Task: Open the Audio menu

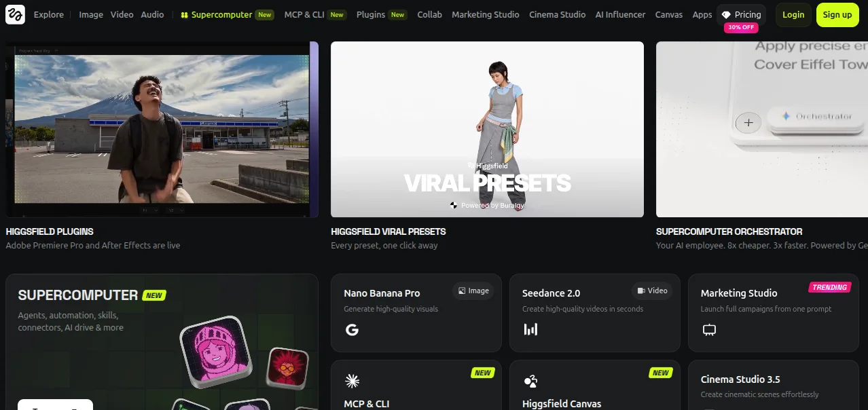Action: [x=152, y=14]
